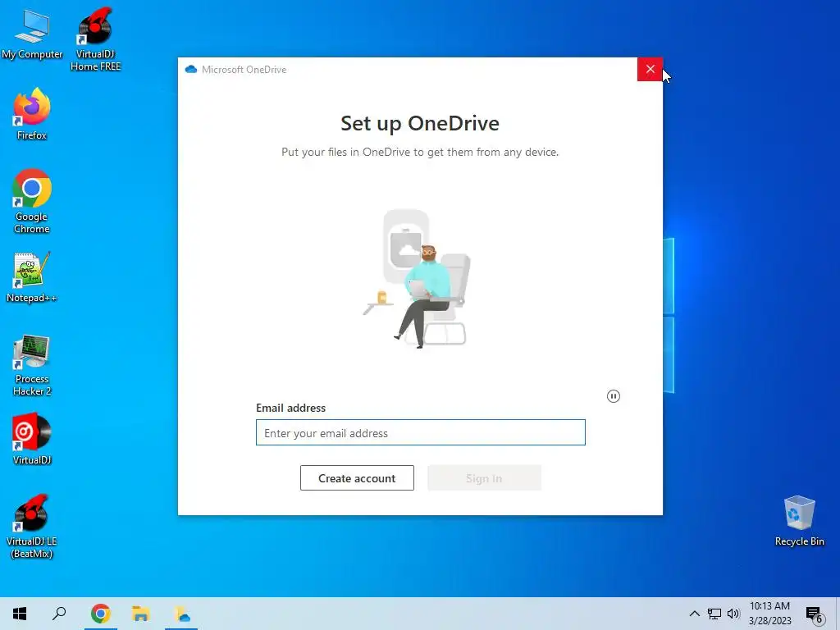
Task: Select the Firefox desktop shortcut
Action: click(x=32, y=114)
